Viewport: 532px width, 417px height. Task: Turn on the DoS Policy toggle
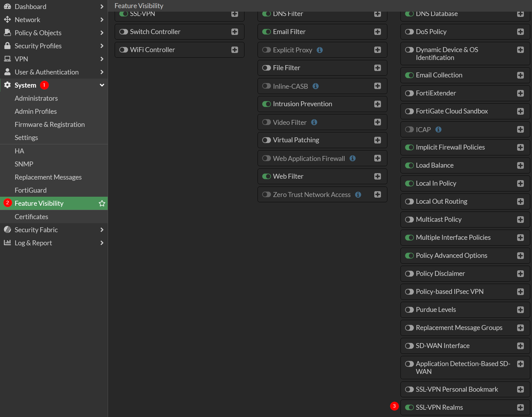pos(409,32)
